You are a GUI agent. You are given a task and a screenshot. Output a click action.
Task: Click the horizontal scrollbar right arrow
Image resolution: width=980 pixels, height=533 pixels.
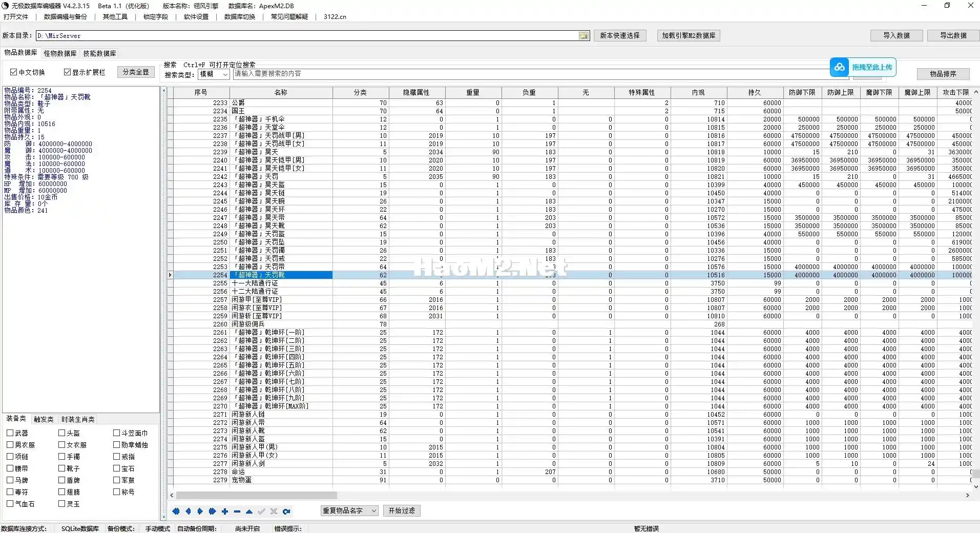(x=967, y=496)
